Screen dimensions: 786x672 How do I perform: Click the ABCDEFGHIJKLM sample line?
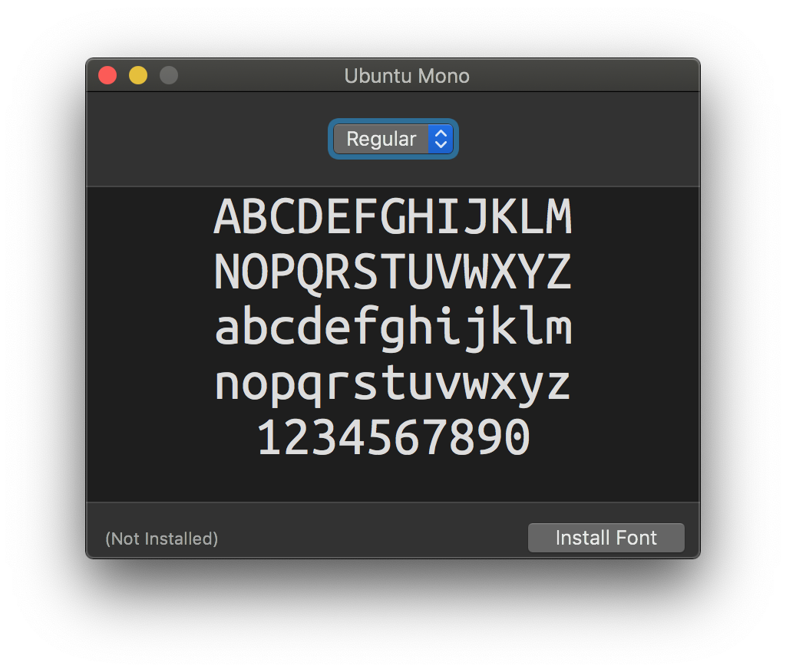[393, 216]
